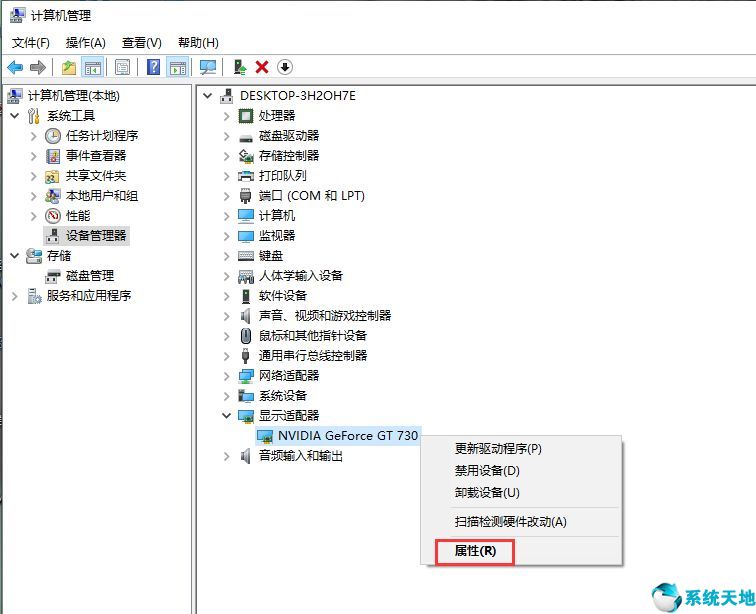Viewport: 756px width, 614px height.
Task: Select the 音频输入和输出 label
Action: click(300, 456)
